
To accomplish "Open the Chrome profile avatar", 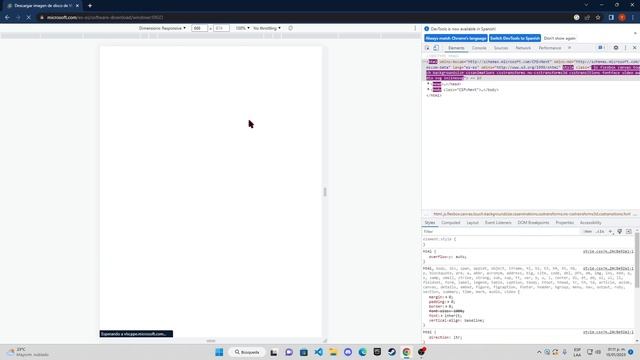I will coord(622,18).
